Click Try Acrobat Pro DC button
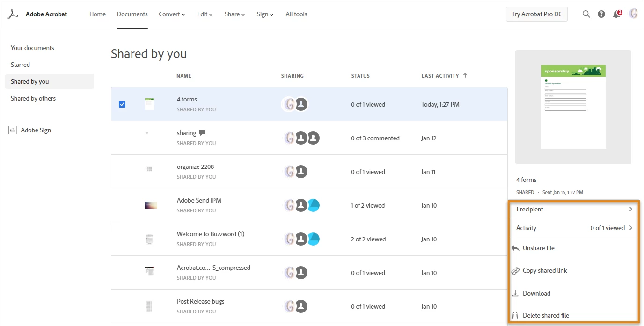The image size is (644, 326). [537, 14]
